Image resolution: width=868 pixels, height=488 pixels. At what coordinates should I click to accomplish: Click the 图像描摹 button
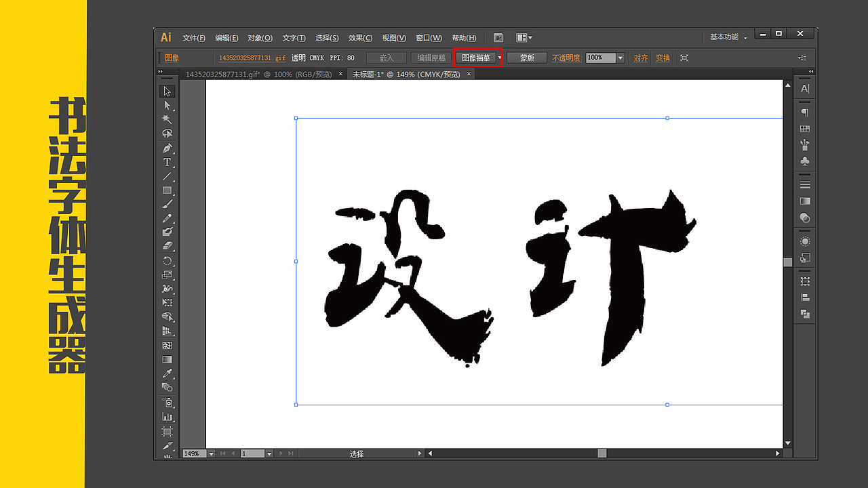pos(475,58)
